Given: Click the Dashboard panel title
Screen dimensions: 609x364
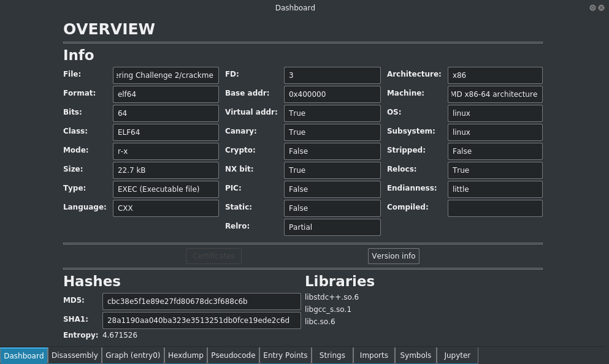Looking at the screenshot, I should pyautogui.click(x=295, y=8).
